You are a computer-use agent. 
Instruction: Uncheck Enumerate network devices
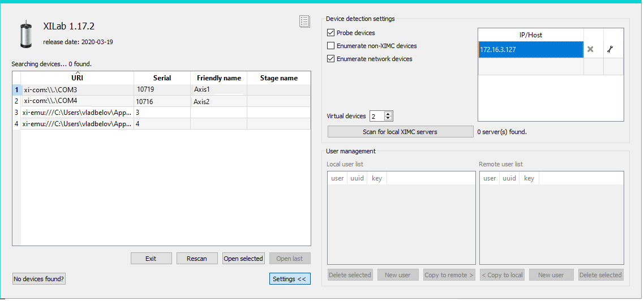331,59
